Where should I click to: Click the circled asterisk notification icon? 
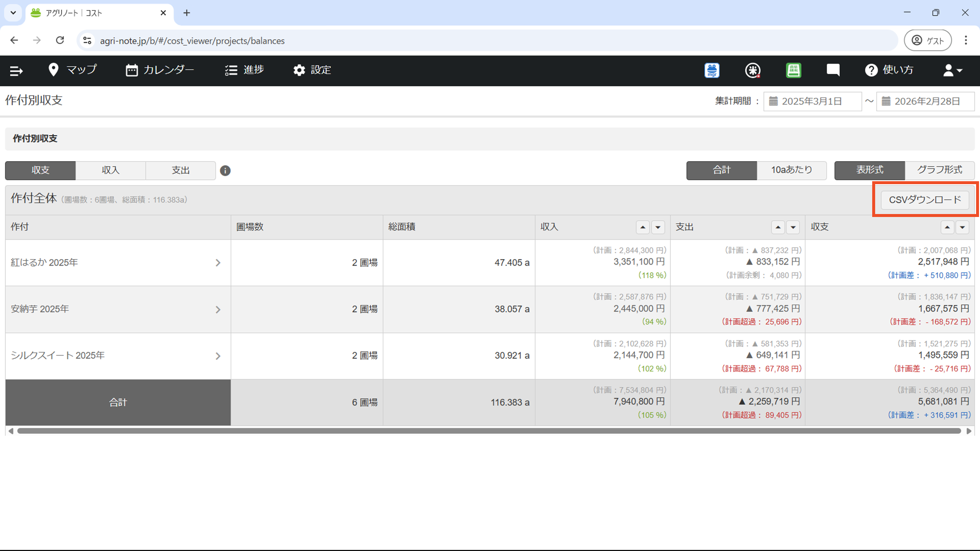coord(753,71)
